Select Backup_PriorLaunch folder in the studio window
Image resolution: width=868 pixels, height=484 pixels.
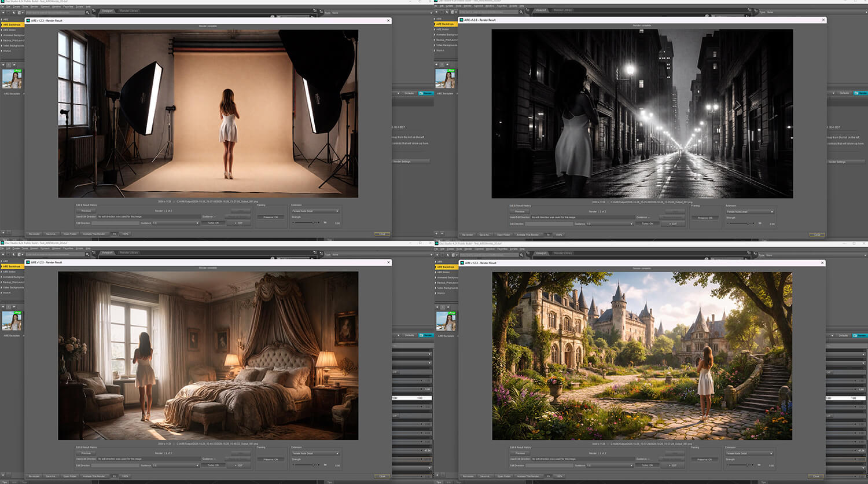click(13, 41)
